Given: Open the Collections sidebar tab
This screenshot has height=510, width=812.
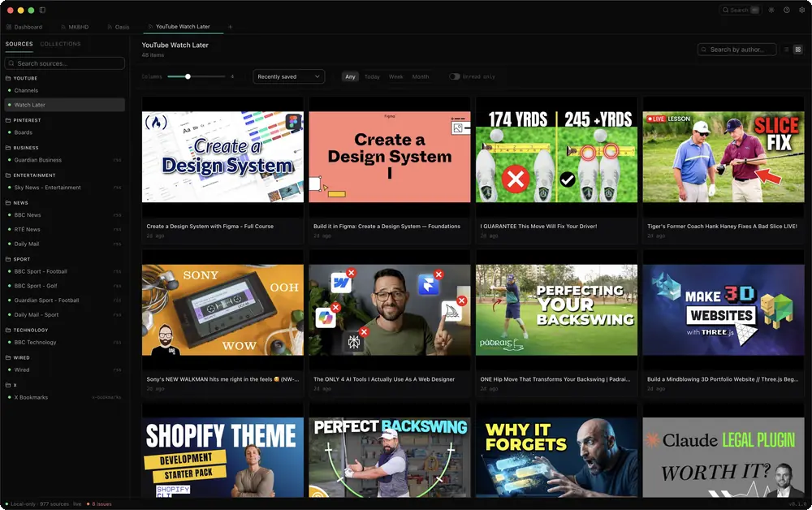Looking at the screenshot, I should (x=61, y=44).
